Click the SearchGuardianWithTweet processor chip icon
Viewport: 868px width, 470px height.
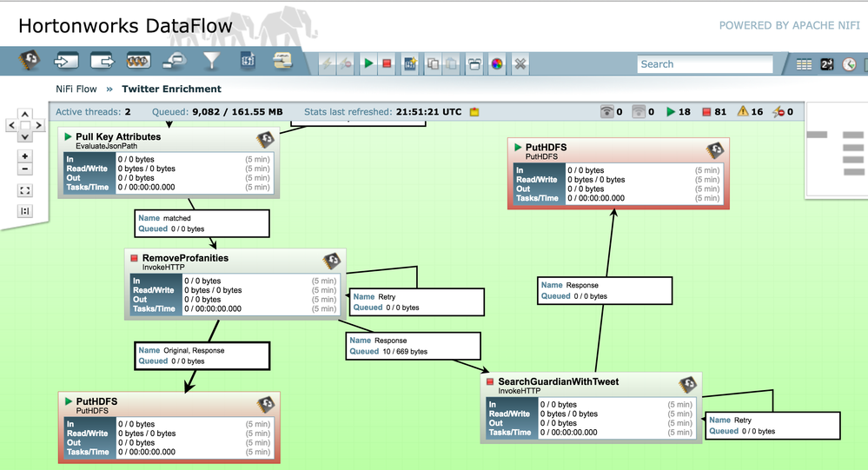687,385
